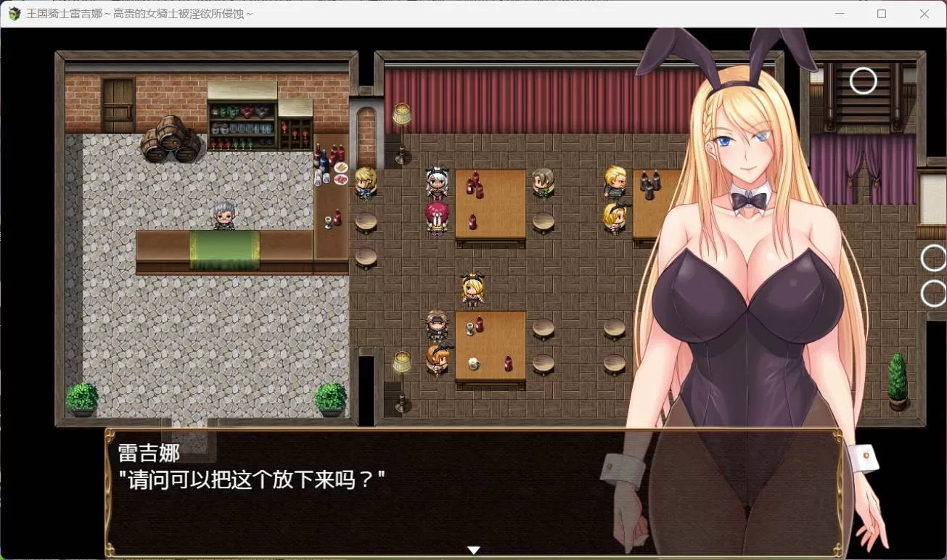Image resolution: width=947 pixels, height=560 pixels.
Task: Maximize the game window
Action: click(x=882, y=14)
